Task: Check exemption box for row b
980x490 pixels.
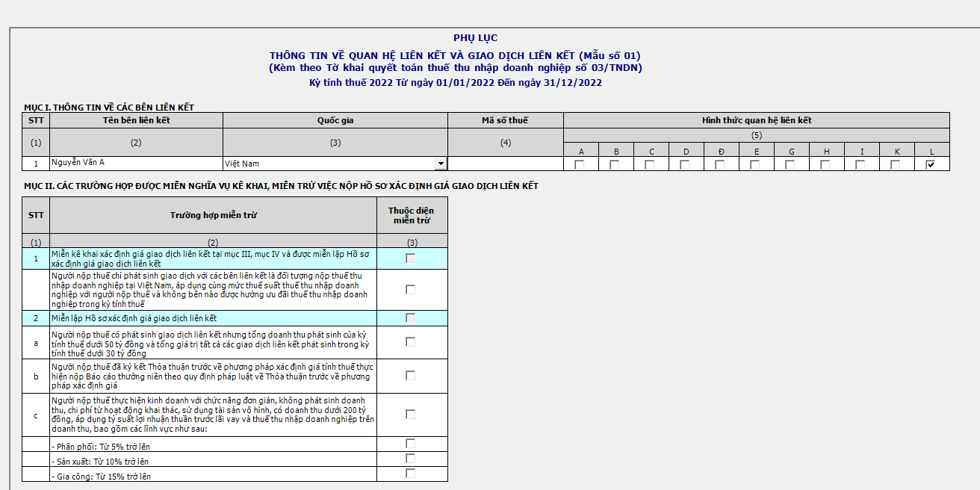Action: (x=411, y=376)
